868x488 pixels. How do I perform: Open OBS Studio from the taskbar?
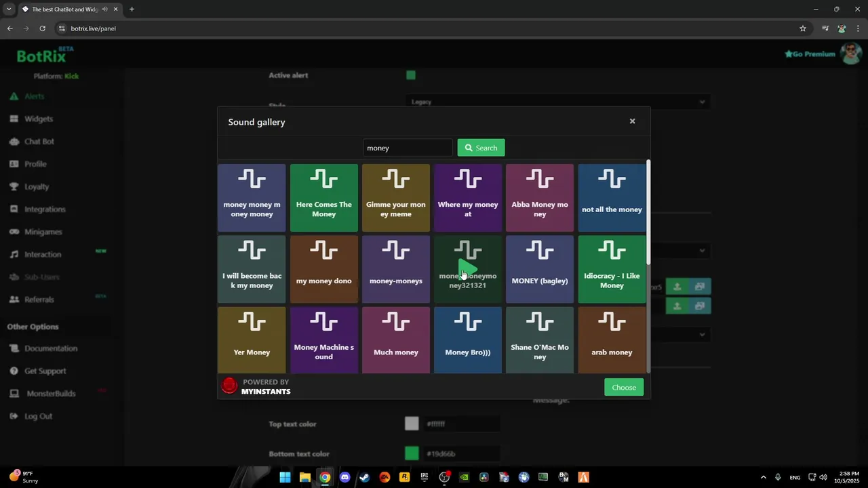pyautogui.click(x=444, y=477)
